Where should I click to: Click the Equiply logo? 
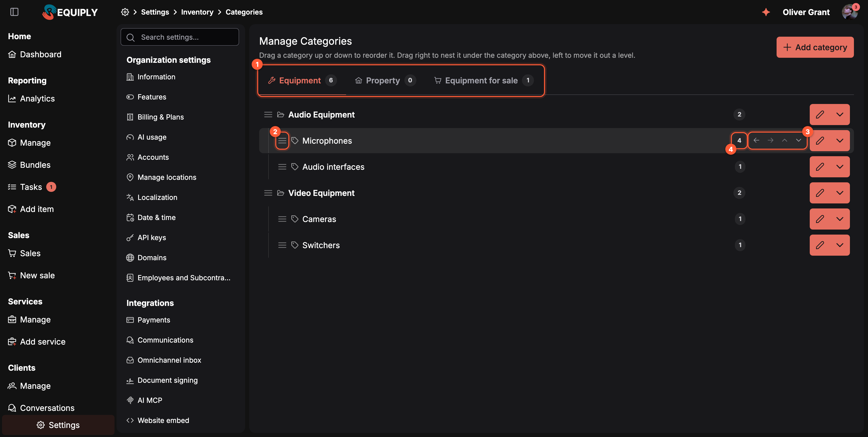pyautogui.click(x=70, y=12)
